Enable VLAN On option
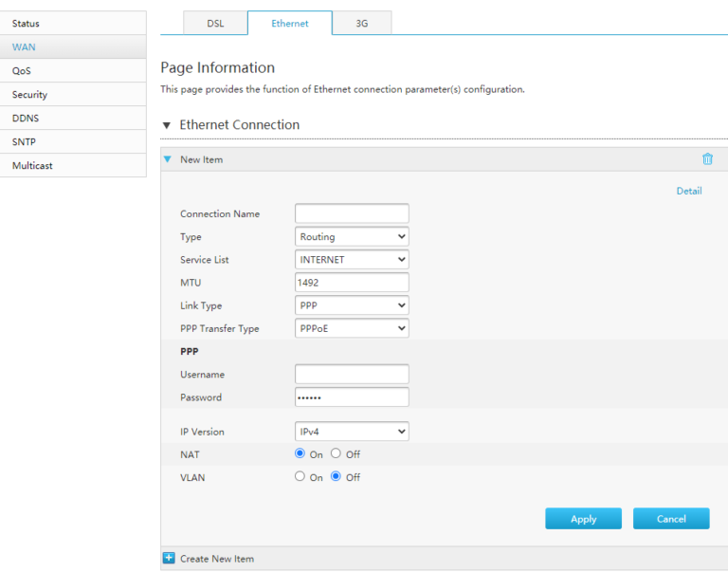 click(x=300, y=477)
